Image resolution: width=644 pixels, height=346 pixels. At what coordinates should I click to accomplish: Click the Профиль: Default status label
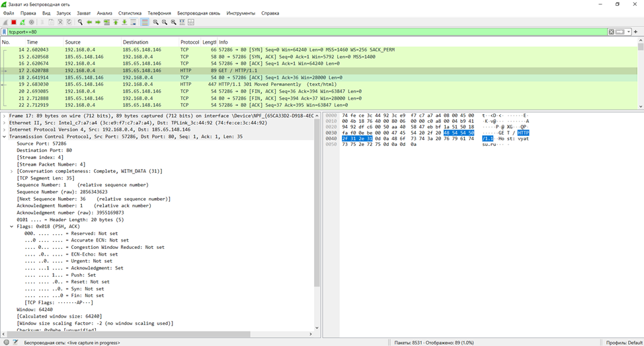pyautogui.click(x=624, y=343)
